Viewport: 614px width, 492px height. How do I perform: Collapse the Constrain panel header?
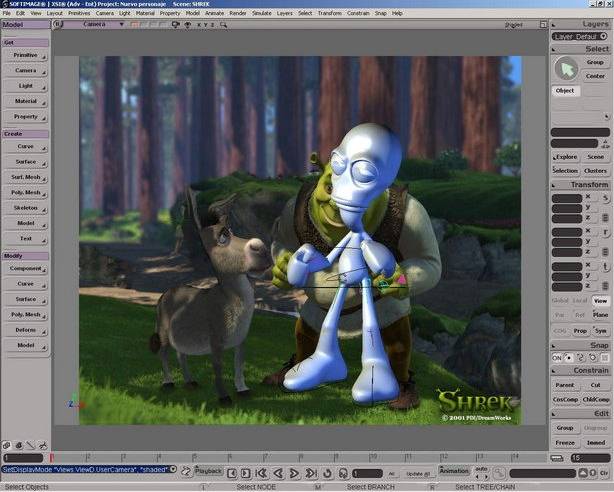pos(580,370)
